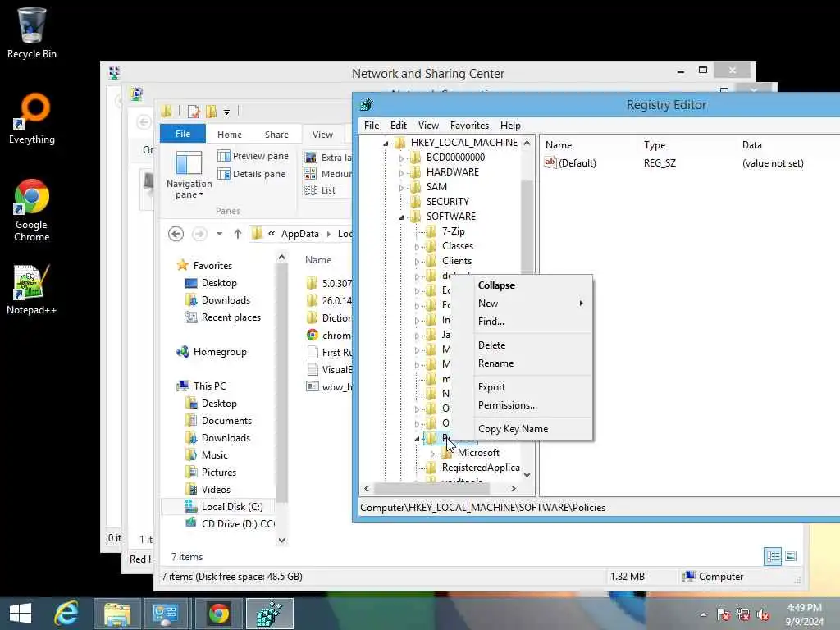The height and width of the screenshot is (630, 840).
Task: Open the New submenu in context menu
Action: pyautogui.click(x=521, y=304)
